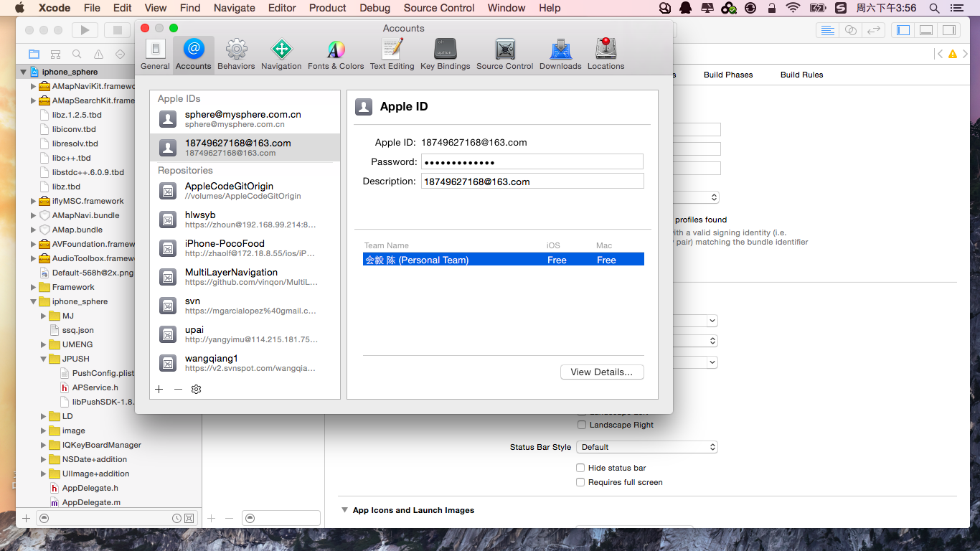Open Source Control preferences
The height and width of the screenshot is (551, 980).
click(505, 55)
